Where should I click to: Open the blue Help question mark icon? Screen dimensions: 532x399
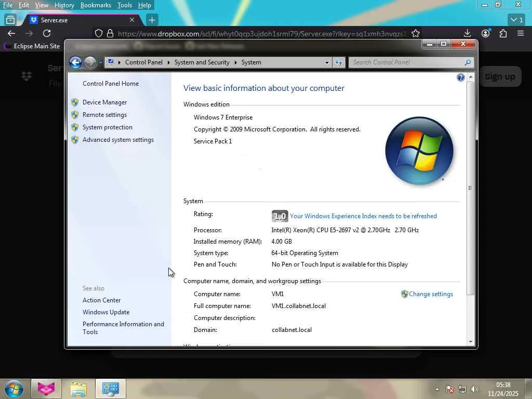(x=460, y=78)
